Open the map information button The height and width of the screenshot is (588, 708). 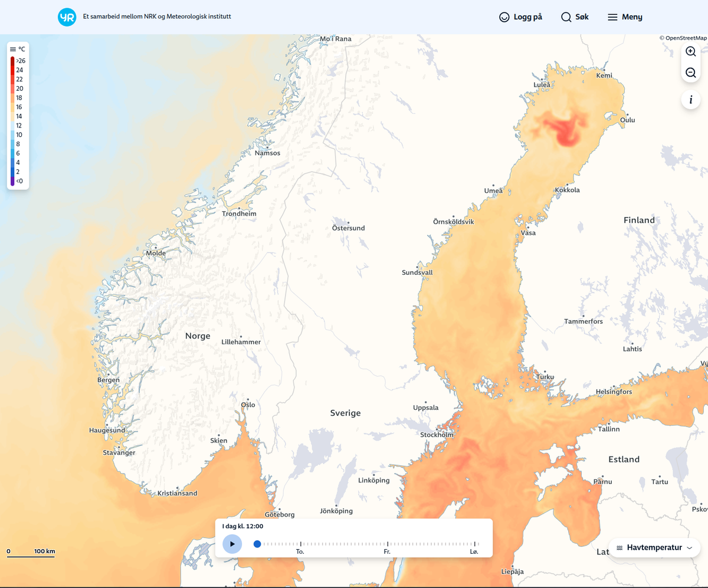pyautogui.click(x=691, y=100)
